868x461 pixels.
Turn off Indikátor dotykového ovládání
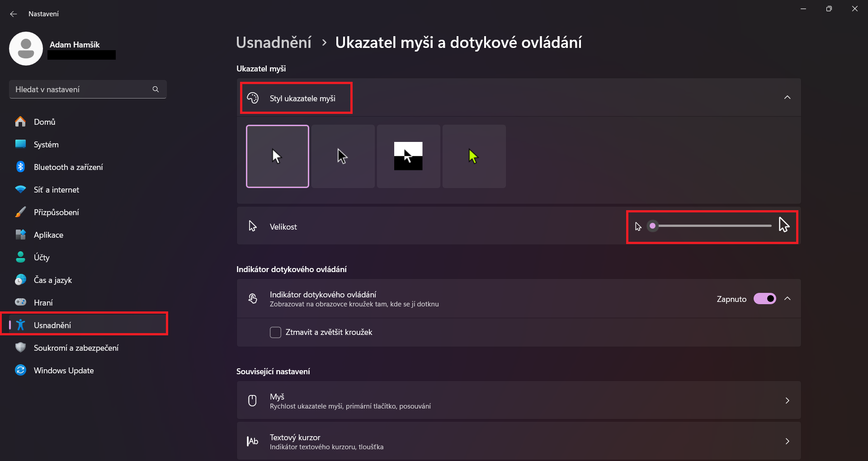click(764, 298)
